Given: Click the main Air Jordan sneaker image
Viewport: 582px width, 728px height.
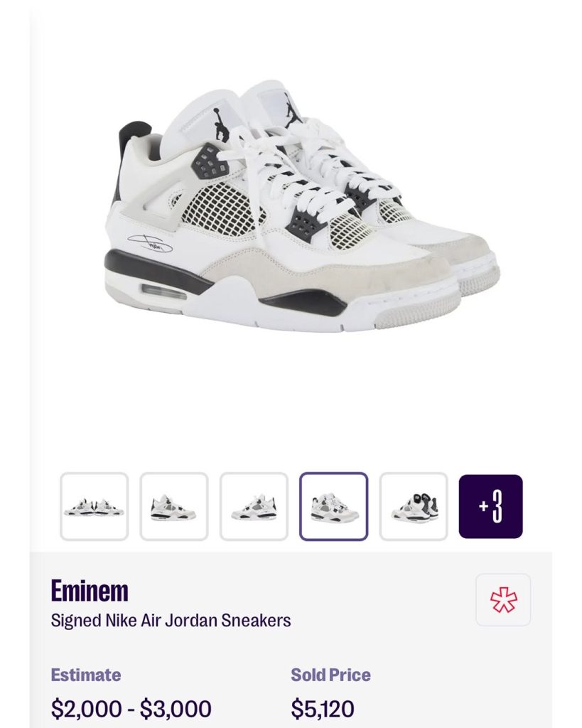Looking at the screenshot, I should 302,205.
